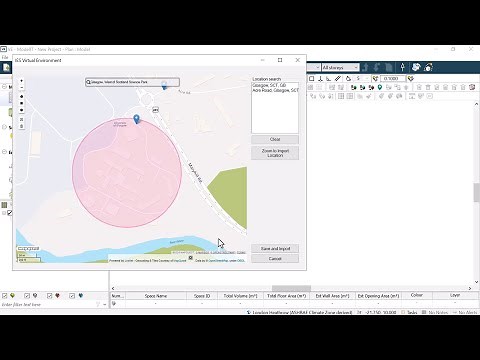Click in the map location search field
This screenshot has width=480, height=360.
[x=132, y=82]
